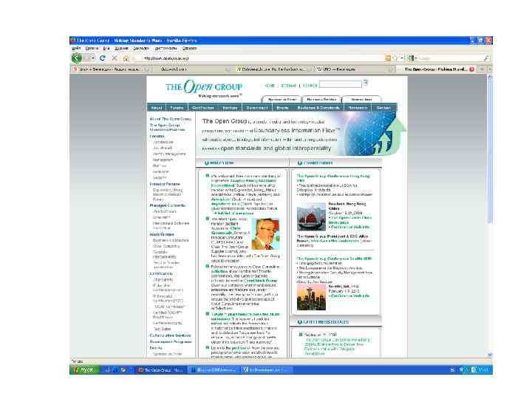The height and width of the screenshot is (399, 532).
Task: Open the Certification navigation bar item
Action: (x=203, y=108)
